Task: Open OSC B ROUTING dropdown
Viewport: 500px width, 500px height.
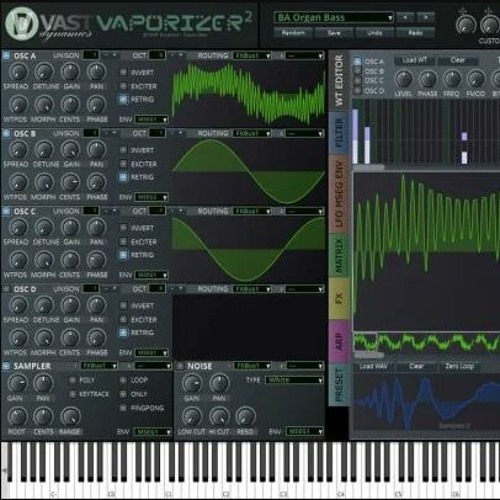Action: point(252,134)
